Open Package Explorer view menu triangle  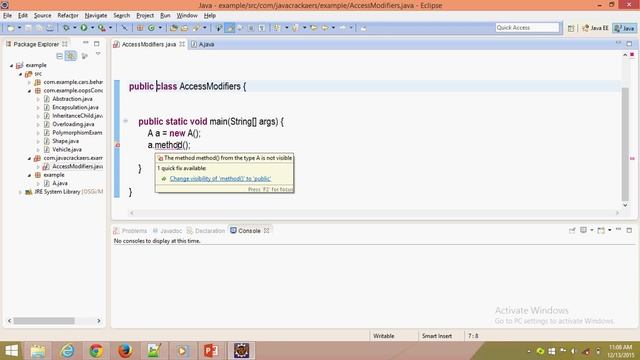pyautogui.click(x=98, y=54)
